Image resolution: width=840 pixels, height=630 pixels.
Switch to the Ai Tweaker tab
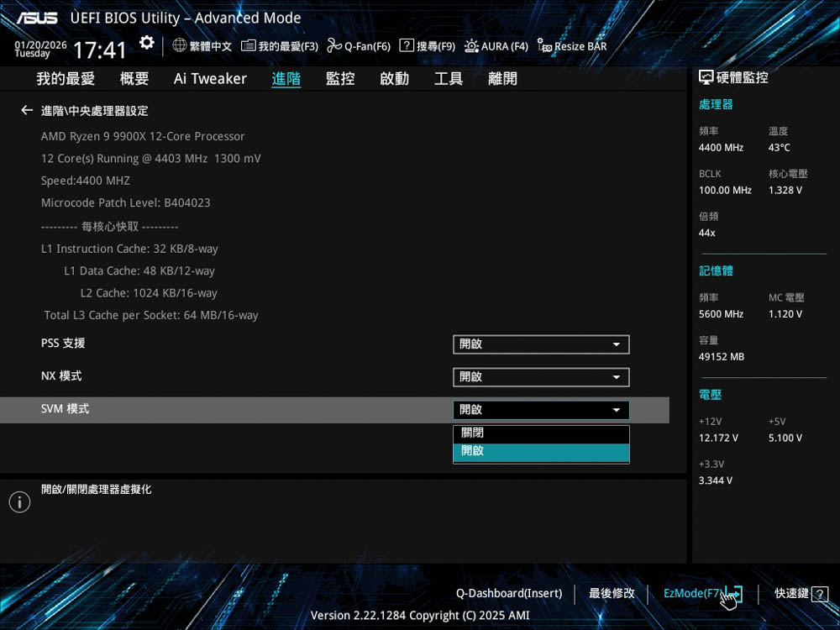[x=210, y=79]
